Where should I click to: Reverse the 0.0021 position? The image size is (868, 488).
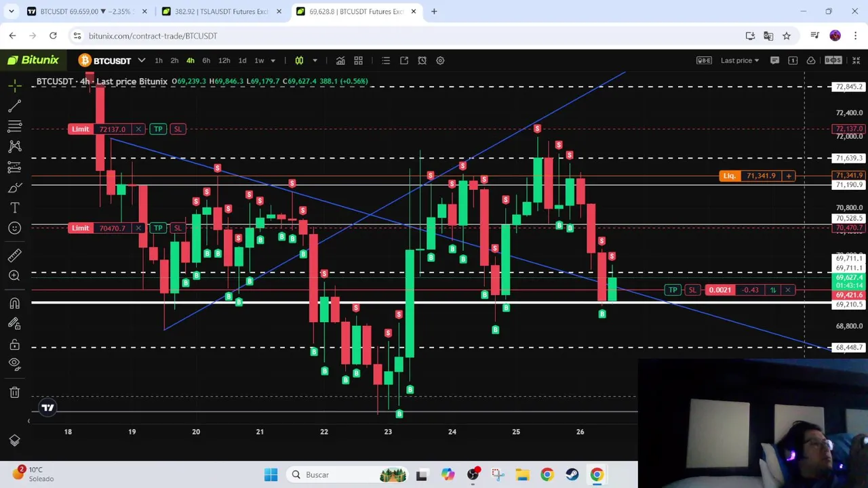coord(772,290)
